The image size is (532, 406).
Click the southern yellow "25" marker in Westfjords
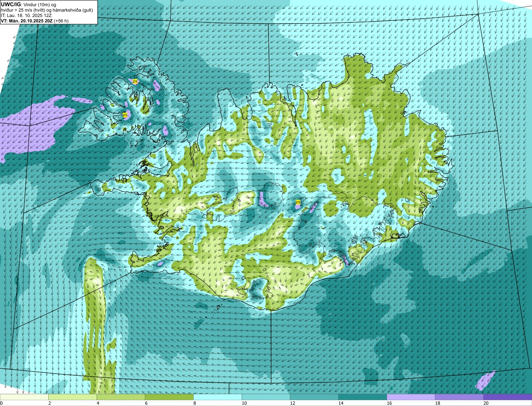point(125,115)
